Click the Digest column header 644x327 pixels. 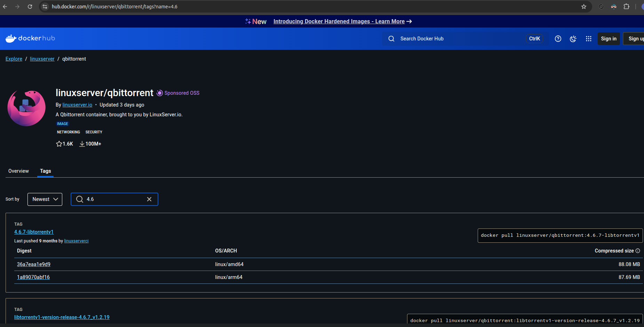click(x=24, y=251)
